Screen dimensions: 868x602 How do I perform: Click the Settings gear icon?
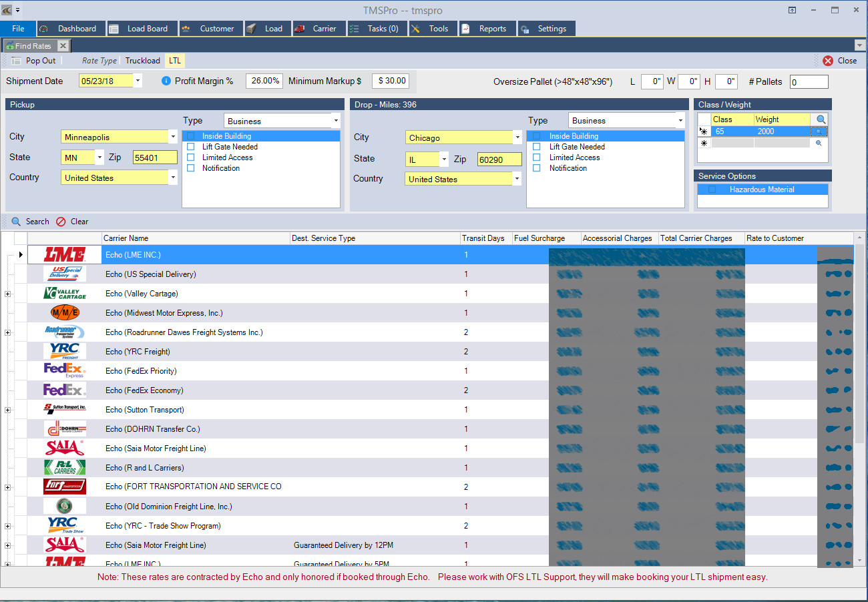[525, 29]
